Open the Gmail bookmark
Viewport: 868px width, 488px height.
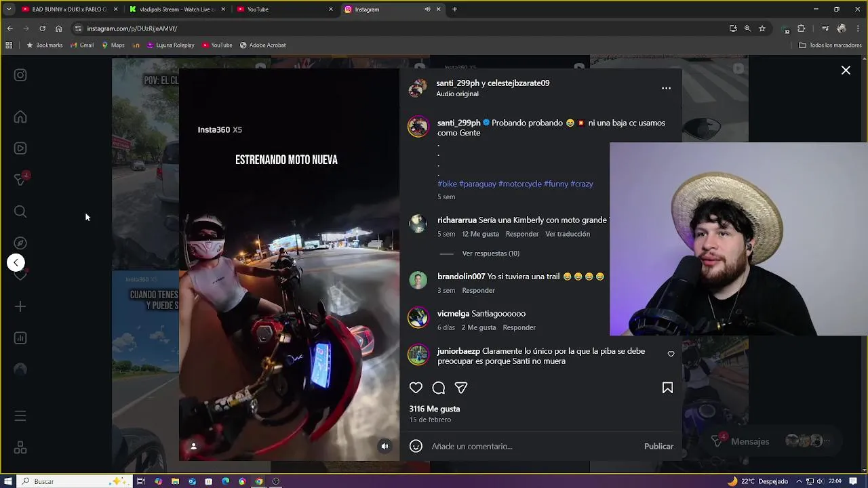point(82,45)
